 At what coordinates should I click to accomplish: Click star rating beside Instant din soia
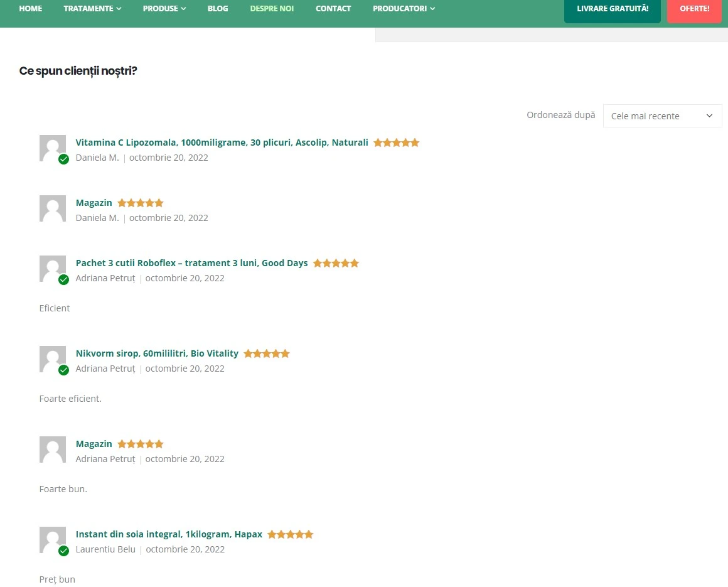(x=290, y=534)
